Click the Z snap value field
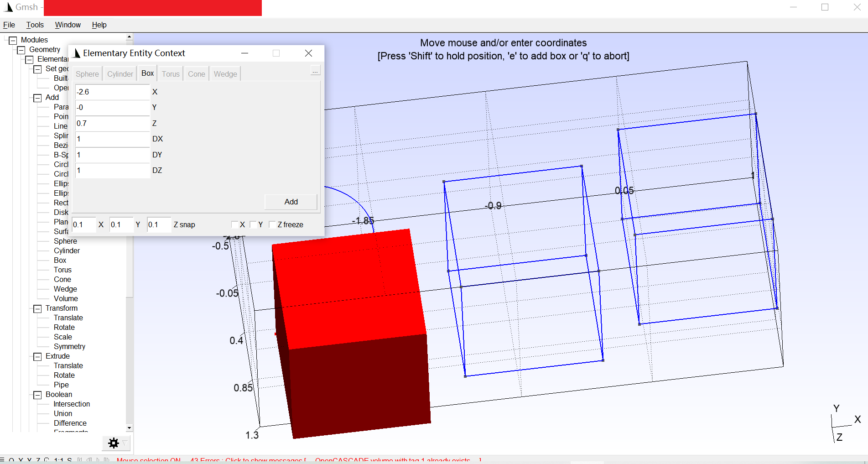This screenshot has width=868, height=464. pos(159,224)
